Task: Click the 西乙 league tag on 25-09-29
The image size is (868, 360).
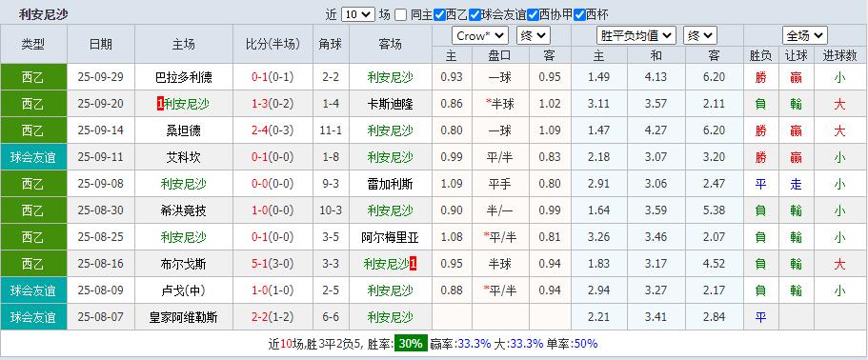Action: (x=33, y=77)
